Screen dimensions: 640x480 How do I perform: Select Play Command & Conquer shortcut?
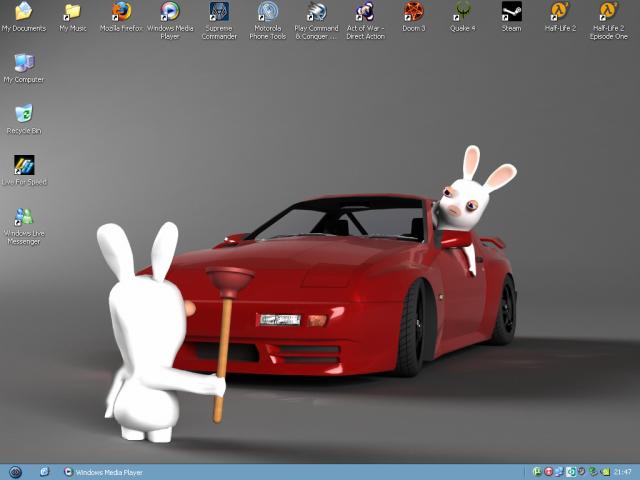coord(316,20)
